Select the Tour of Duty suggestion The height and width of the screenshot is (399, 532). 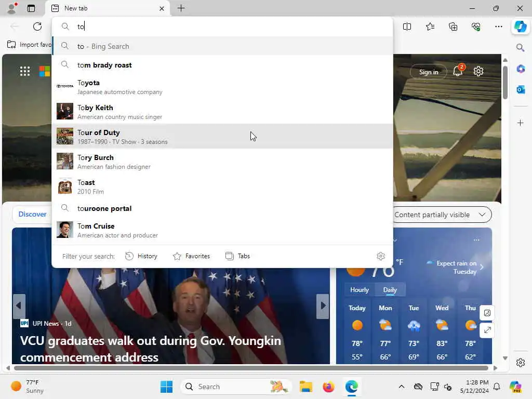point(222,137)
